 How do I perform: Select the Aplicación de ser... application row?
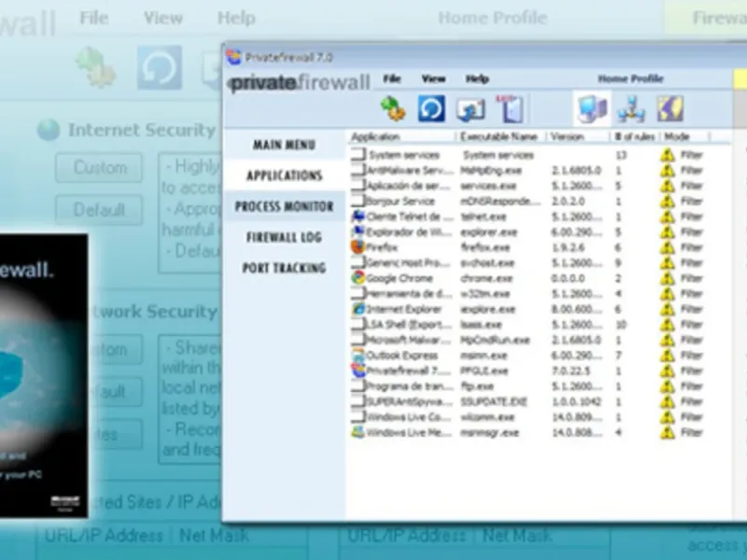pos(529,186)
